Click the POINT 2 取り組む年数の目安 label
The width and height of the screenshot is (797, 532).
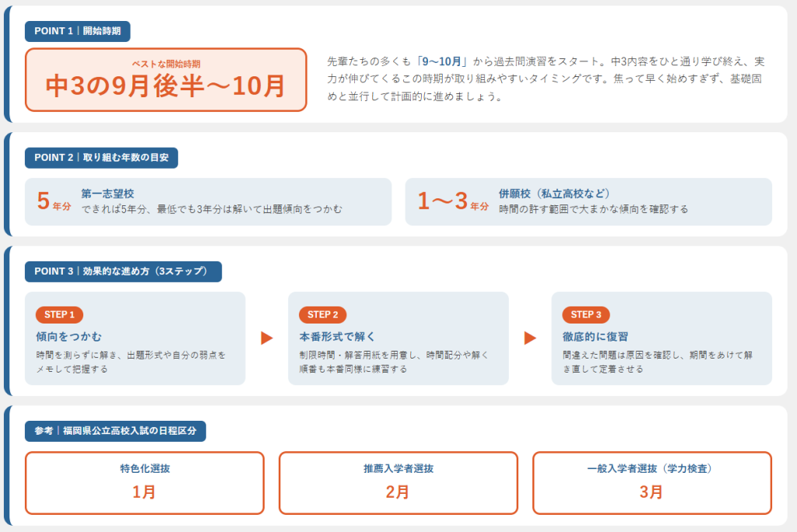101,158
